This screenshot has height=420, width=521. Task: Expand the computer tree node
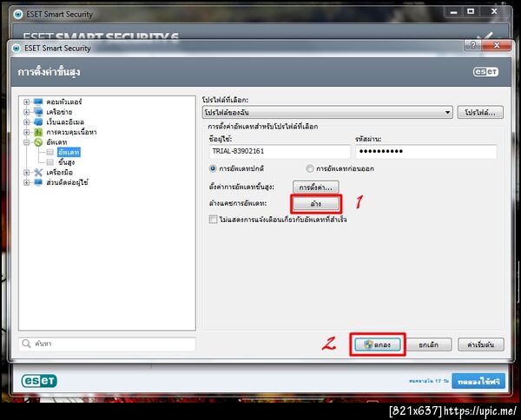(x=27, y=102)
